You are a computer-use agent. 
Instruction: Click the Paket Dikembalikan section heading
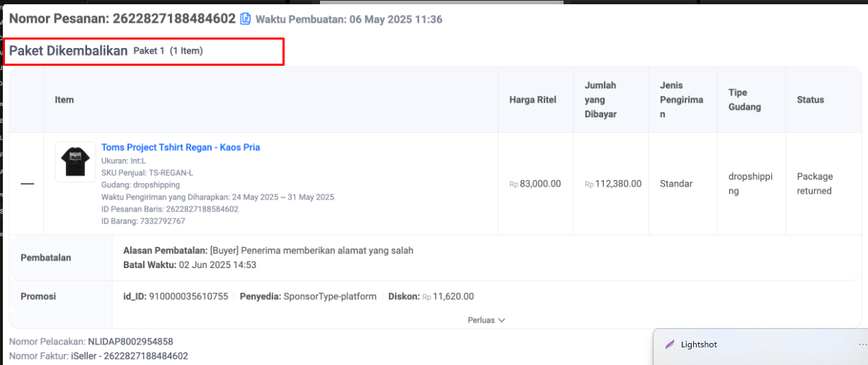coord(68,51)
